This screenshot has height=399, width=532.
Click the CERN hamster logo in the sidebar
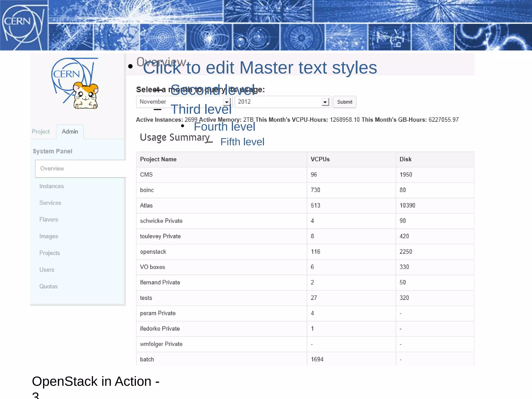coord(75,83)
